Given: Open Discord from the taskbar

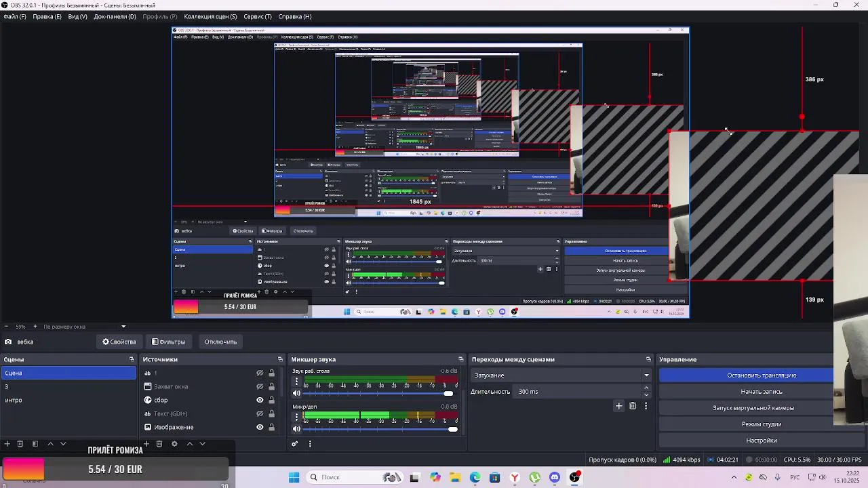Looking at the screenshot, I should (x=555, y=477).
